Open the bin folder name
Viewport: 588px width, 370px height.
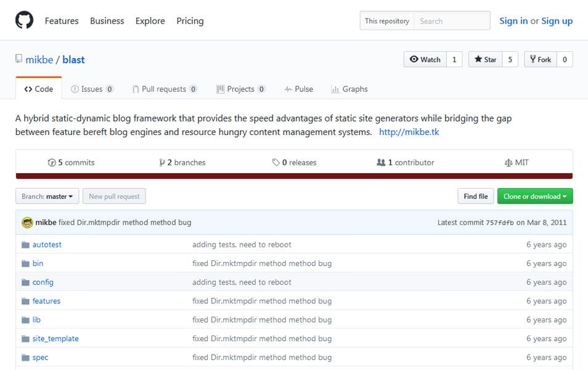38,263
